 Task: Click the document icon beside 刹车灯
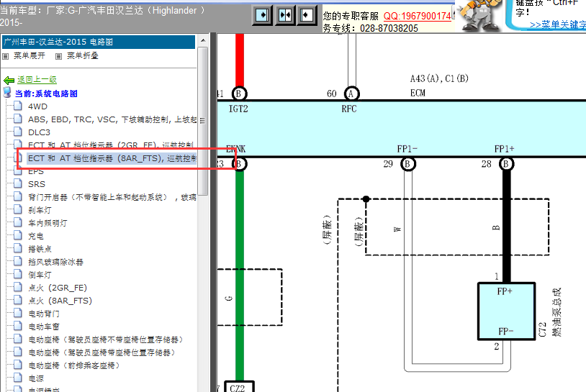[17, 209]
